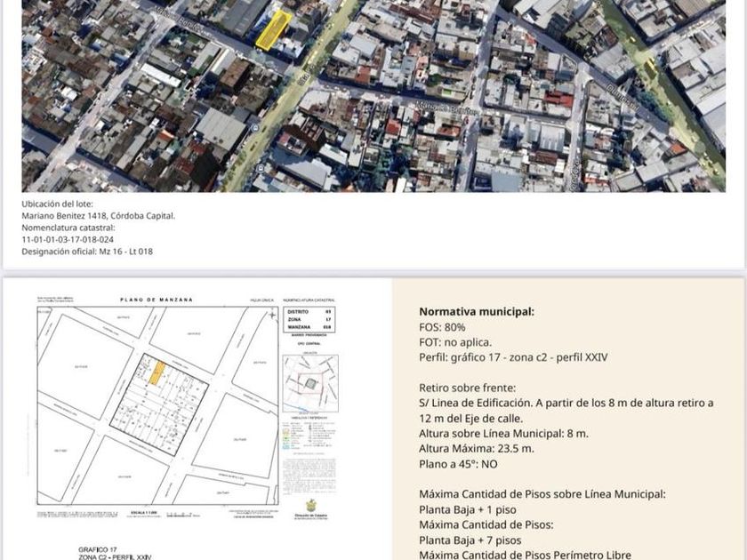Select the orange highlighted lot in block plan
The height and width of the screenshot is (560, 747).
tap(157, 372)
